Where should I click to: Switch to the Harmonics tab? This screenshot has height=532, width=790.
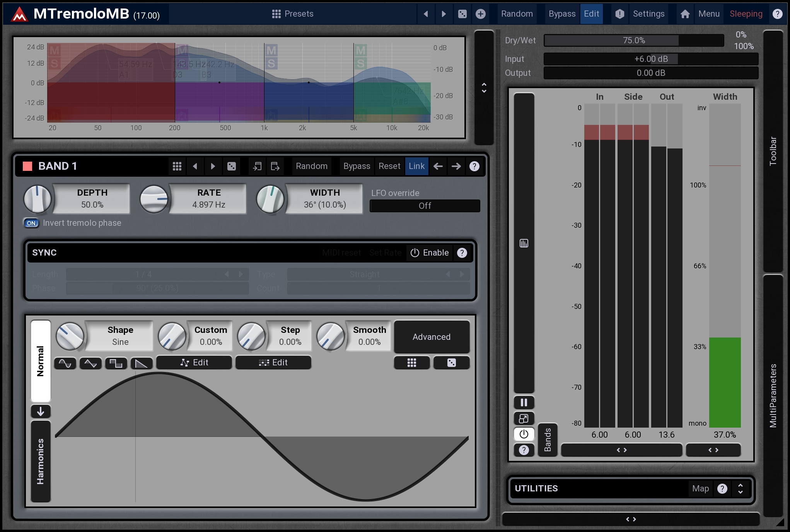41,461
